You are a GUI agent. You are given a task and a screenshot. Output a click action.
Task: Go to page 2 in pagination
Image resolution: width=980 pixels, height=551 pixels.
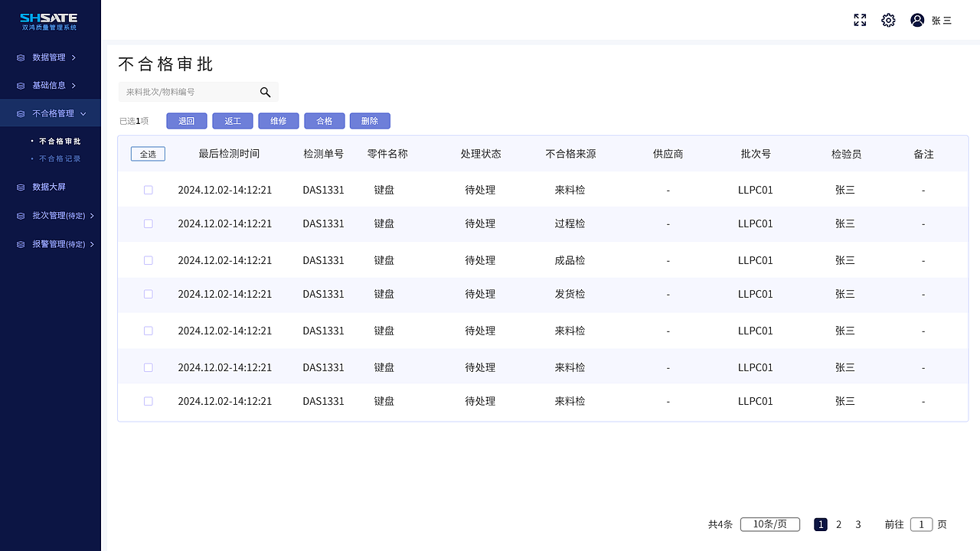[x=838, y=524]
